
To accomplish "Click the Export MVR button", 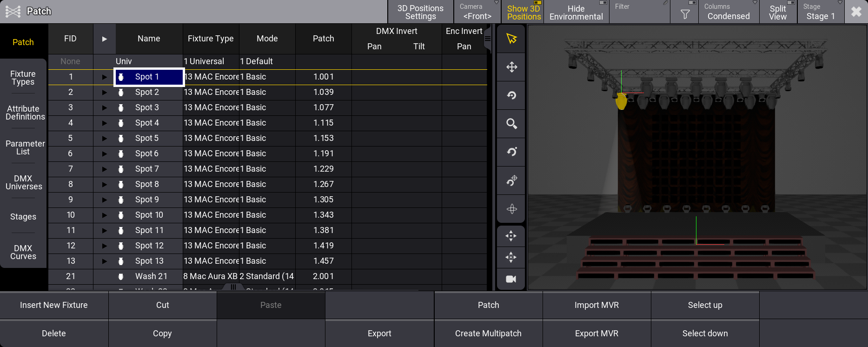I will pyautogui.click(x=596, y=334).
